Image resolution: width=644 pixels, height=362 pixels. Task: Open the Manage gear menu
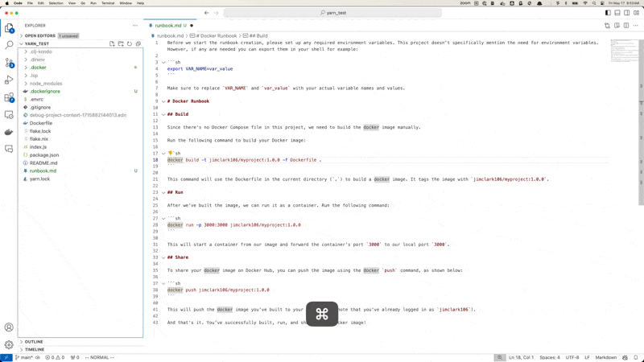[x=9, y=344]
